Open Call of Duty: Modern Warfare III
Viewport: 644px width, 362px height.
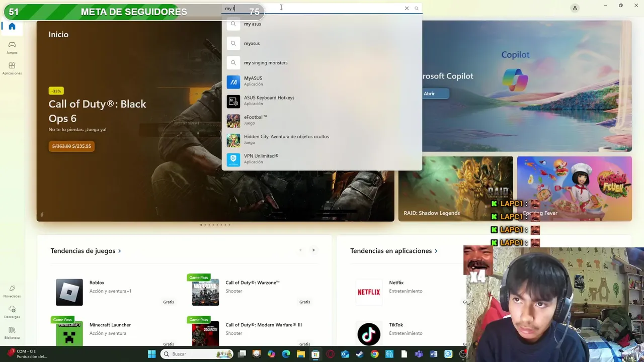pyautogui.click(x=251, y=332)
